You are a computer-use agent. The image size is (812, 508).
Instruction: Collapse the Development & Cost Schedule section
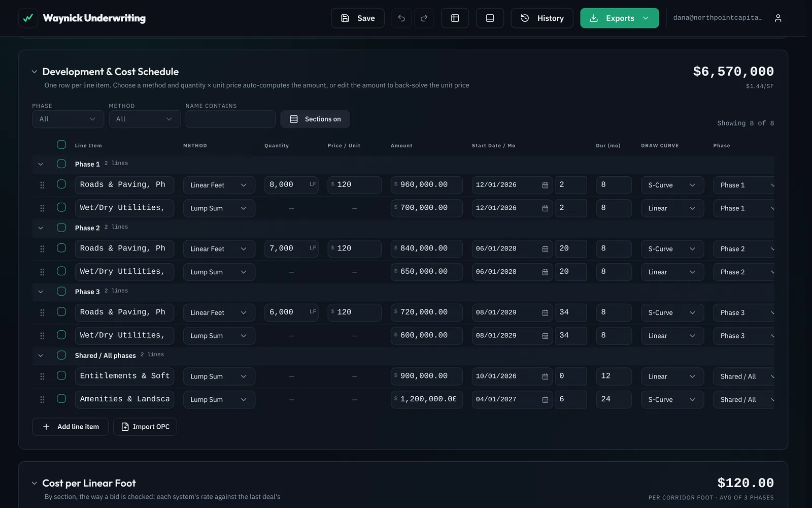click(35, 72)
